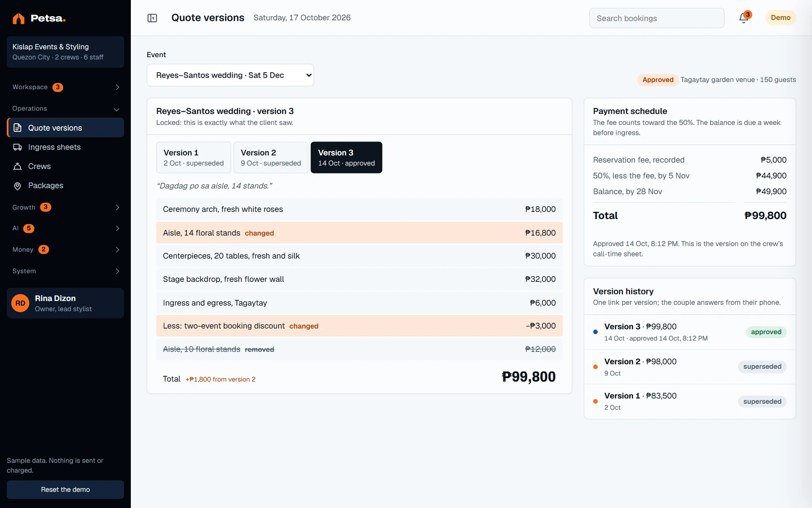Open Version 2 ₱98,000 history entry
This screenshot has height=508, width=812.
[x=690, y=367]
